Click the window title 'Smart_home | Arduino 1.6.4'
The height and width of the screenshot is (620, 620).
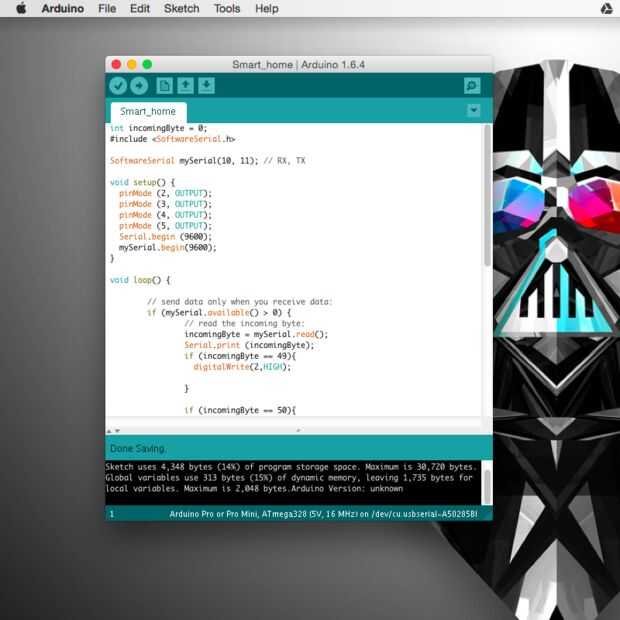299,64
